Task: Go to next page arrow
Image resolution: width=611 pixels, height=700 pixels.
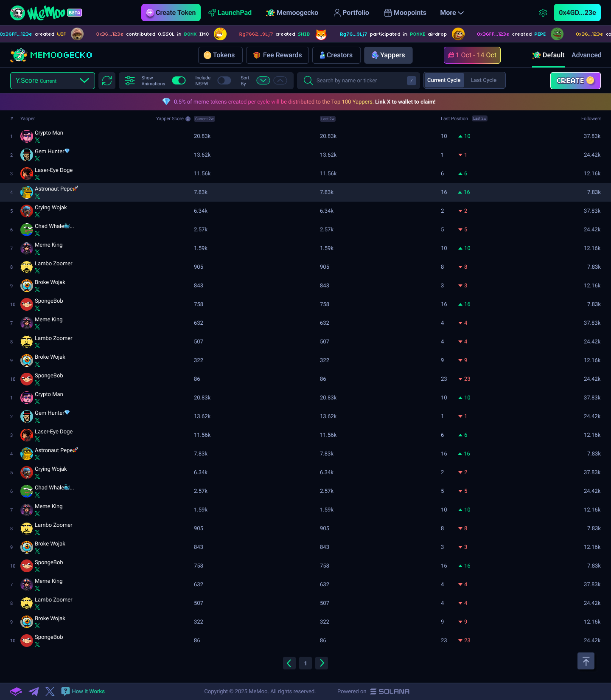Action: click(x=322, y=663)
